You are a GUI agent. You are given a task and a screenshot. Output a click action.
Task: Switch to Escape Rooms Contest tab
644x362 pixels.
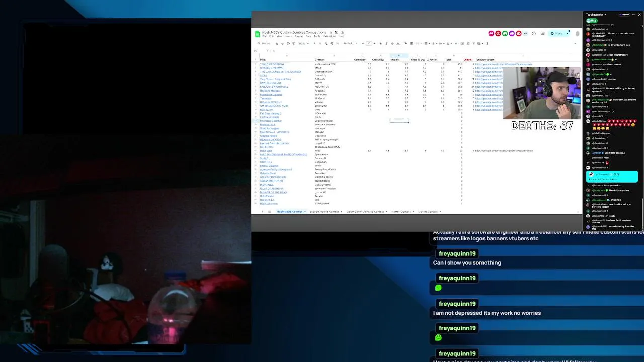point(324,212)
